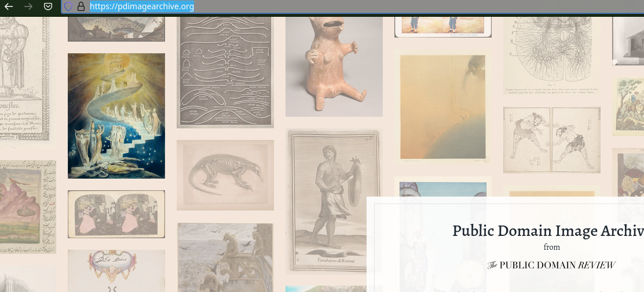The width and height of the screenshot is (644, 292).
Task: Open The Public Domain Review logo link
Action: 551,265
